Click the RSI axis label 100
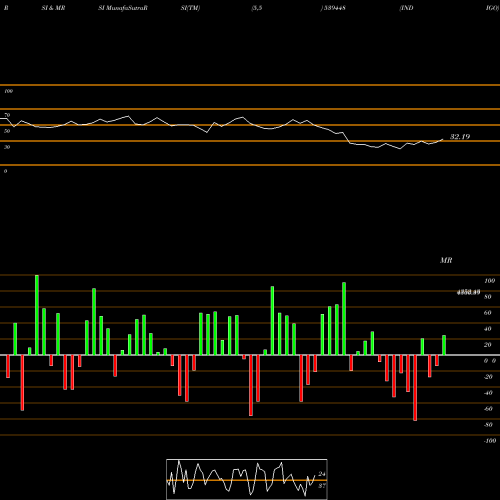 8,91
